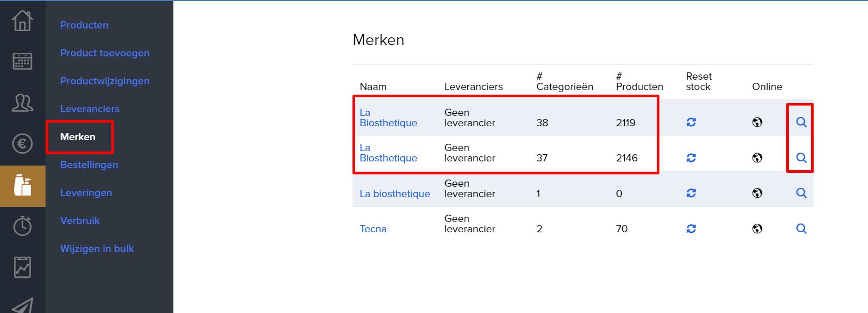Screen dimensions: 868x313
Task: Click magnifier for brand with 2119 products
Action: tap(801, 122)
